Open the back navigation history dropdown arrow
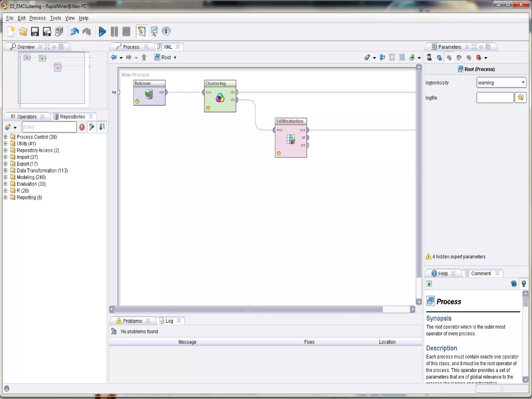The height and width of the screenshot is (399, 532). click(121, 58)
